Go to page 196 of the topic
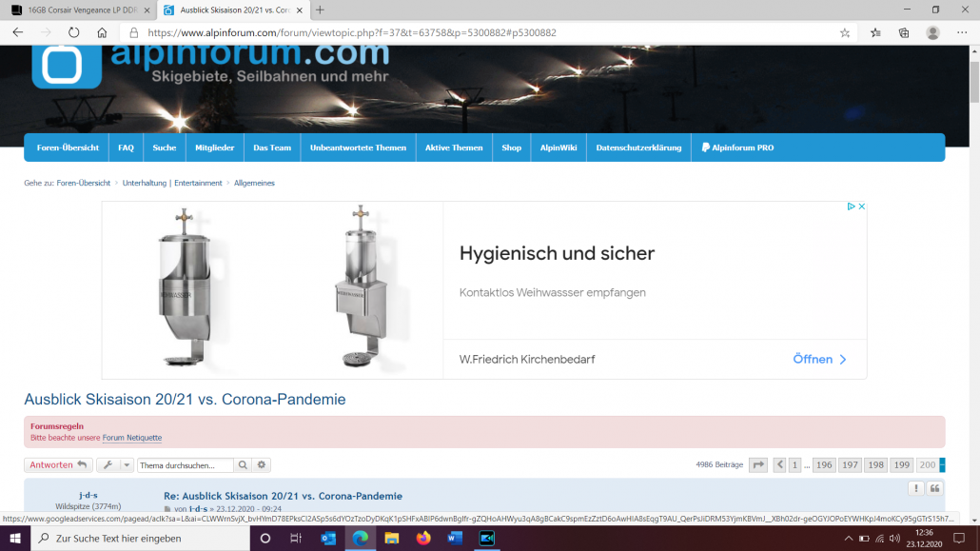 point(824,465)
